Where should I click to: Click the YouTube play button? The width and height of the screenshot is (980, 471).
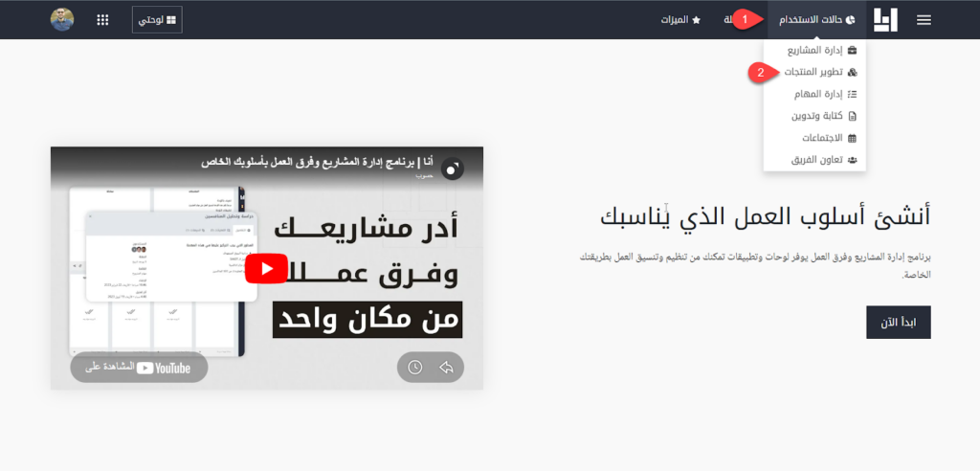(x=265, y=269)
